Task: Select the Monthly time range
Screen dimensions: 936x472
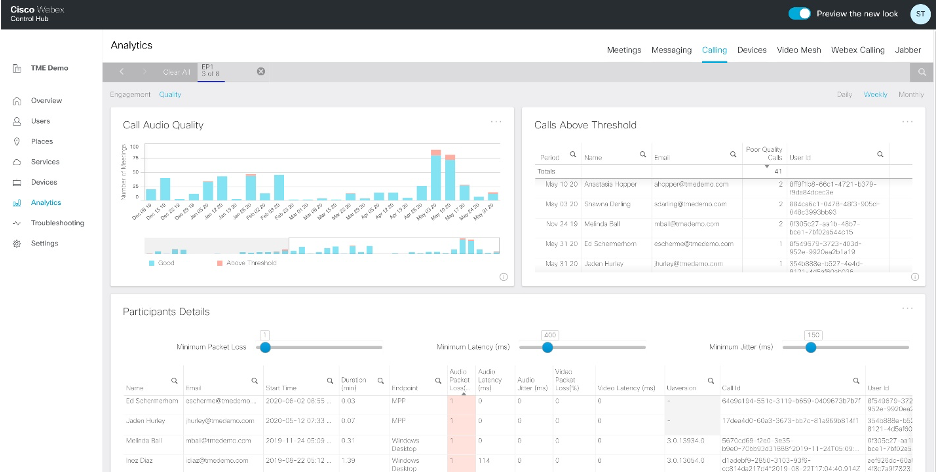Action: (x=910, y=94)
